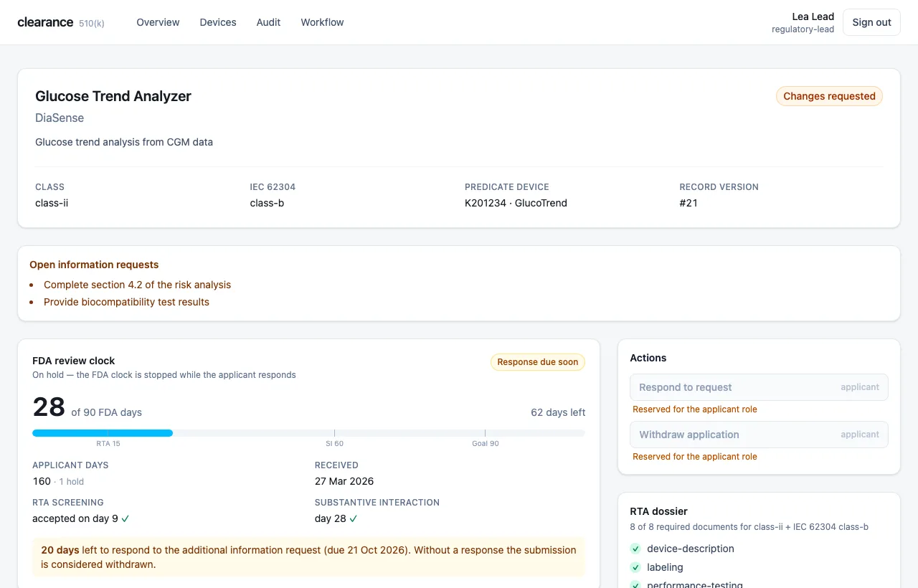Click record version "#21"
This screenshot has width=918, height=588.
point(688,203)
